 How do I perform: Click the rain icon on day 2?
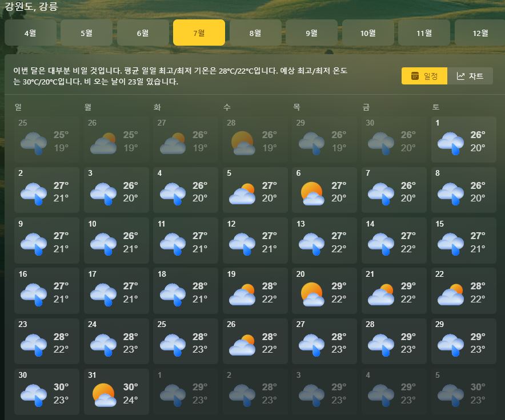pyautogui.click(x=34, y=194)
